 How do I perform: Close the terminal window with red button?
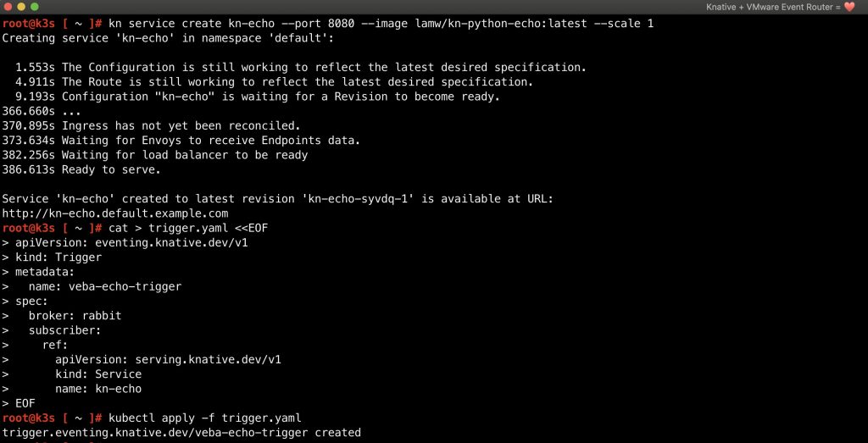pos(8,7)
